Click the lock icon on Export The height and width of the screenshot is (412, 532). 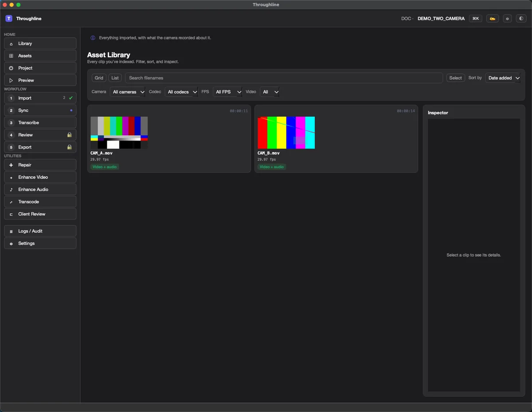click(x=70, y=147)
